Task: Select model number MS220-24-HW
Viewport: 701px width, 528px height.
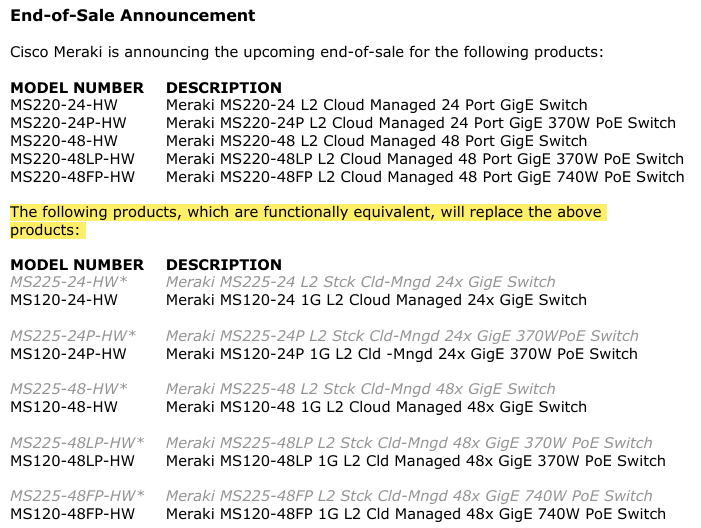Action: [64, 105]
